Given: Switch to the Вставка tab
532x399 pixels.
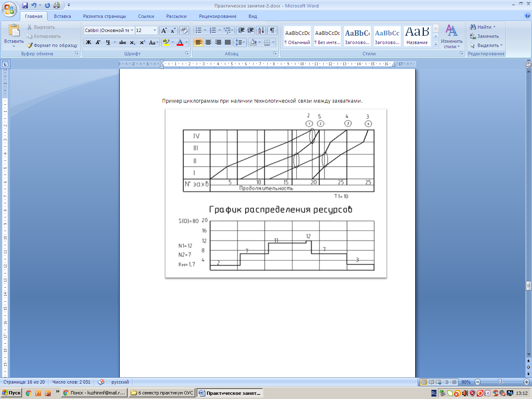Looking at the screenshot, I should [x=62, y=16].
